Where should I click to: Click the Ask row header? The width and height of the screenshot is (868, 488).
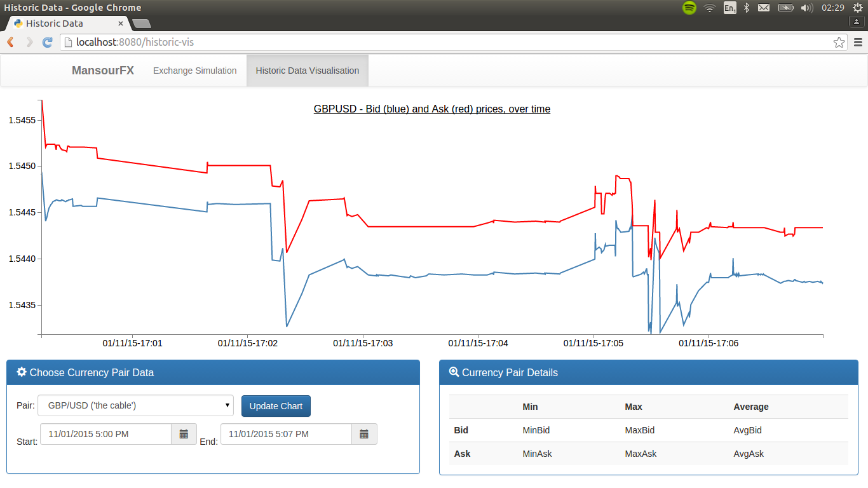coord(463,454)
